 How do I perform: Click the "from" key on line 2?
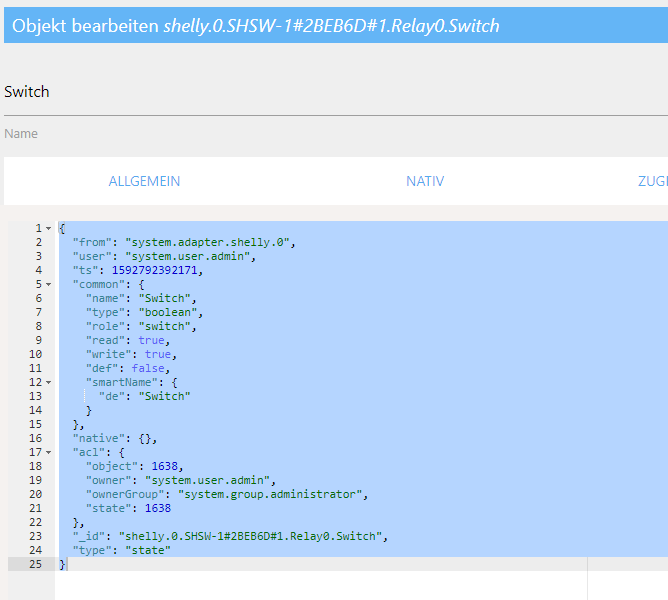[x=92, y=242]
